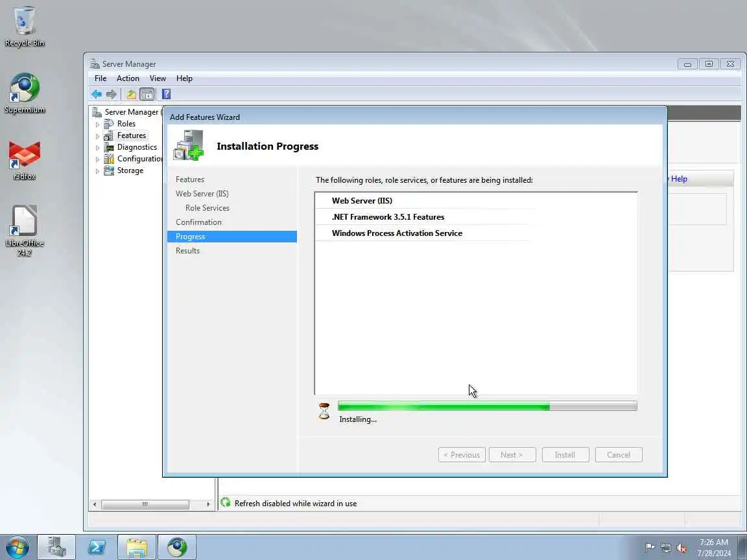The height and width of the screenshot is (560, 747).
Task: Click the Back arrow in Server Manager toolbar
Action: click(97, 94)
